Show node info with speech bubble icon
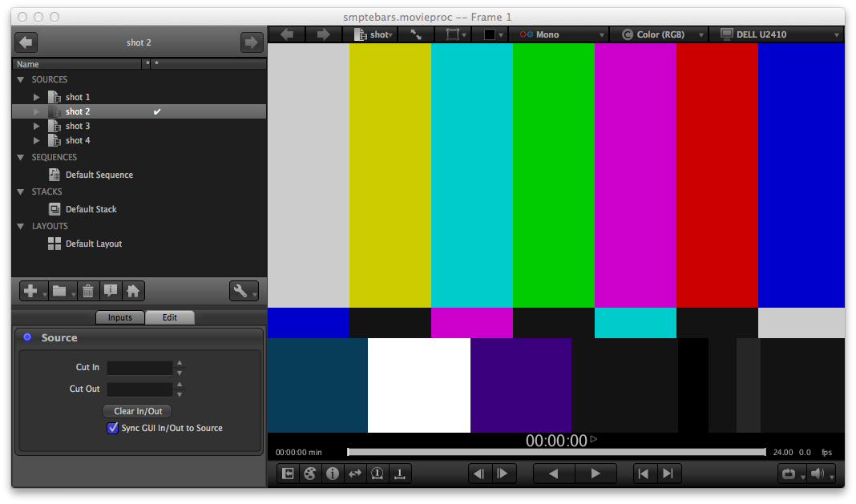Screen dimensions: 856x504 [111, 291]
